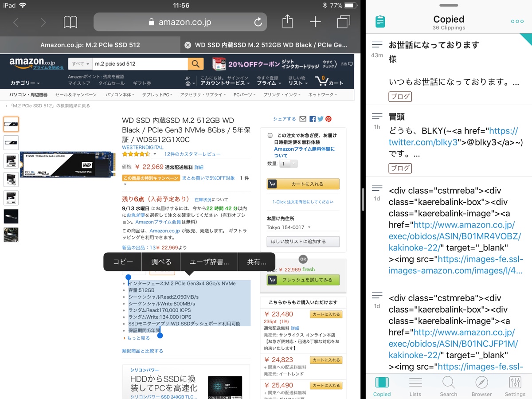Open PCパーツ menu
This screenshot has width=532, height=399.
(x=244, y=95)
